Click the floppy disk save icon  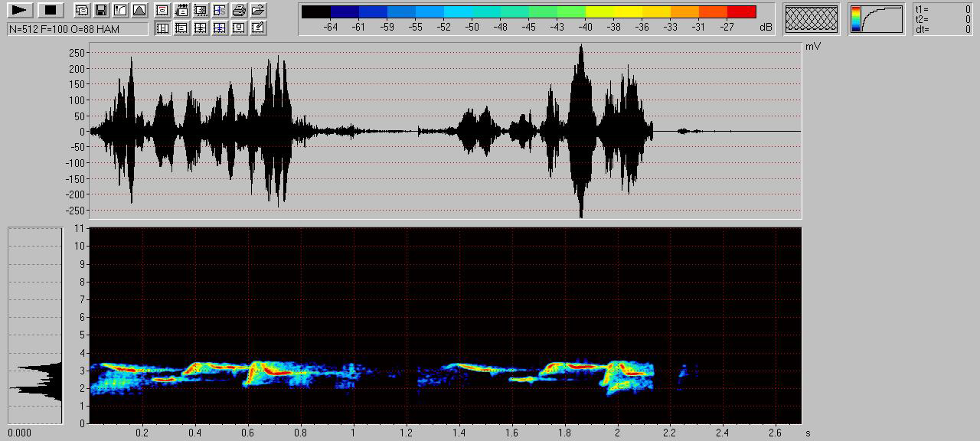click(x=101, y=11)
